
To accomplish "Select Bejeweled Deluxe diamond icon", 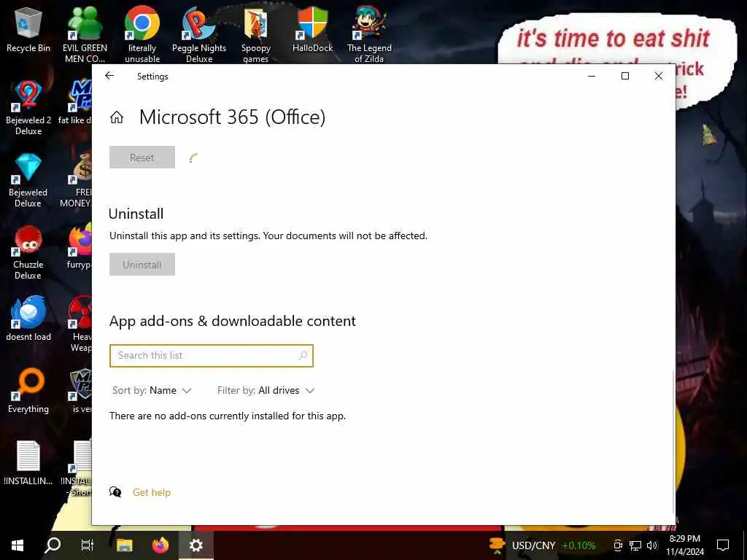I will pyautogui.click(x=28, y=180).
